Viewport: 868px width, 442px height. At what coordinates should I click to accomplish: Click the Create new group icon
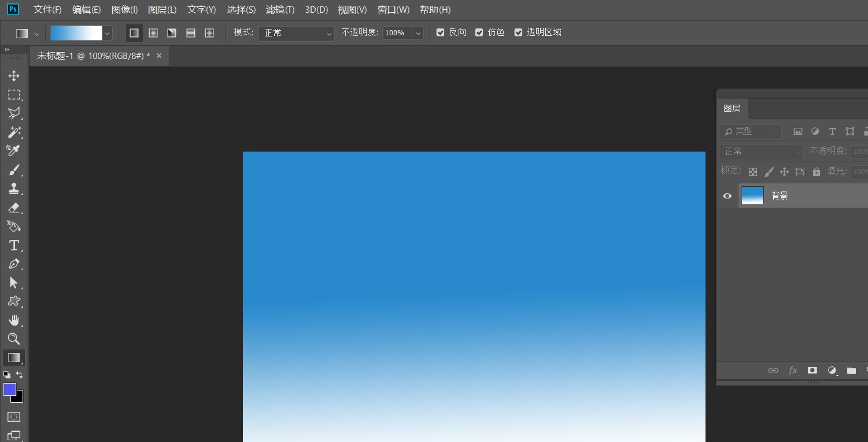tap(851, 370)
